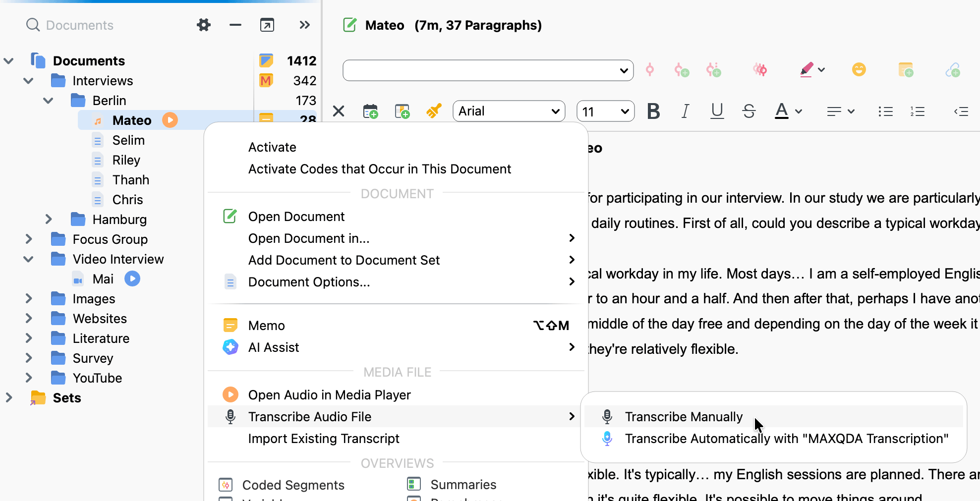Select the Mai video document
This screenshot has height=501, width=980.
(x=103, y=279)
